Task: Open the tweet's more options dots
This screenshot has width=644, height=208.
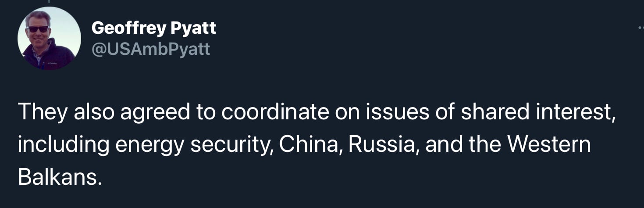Action: coord(641,28)
